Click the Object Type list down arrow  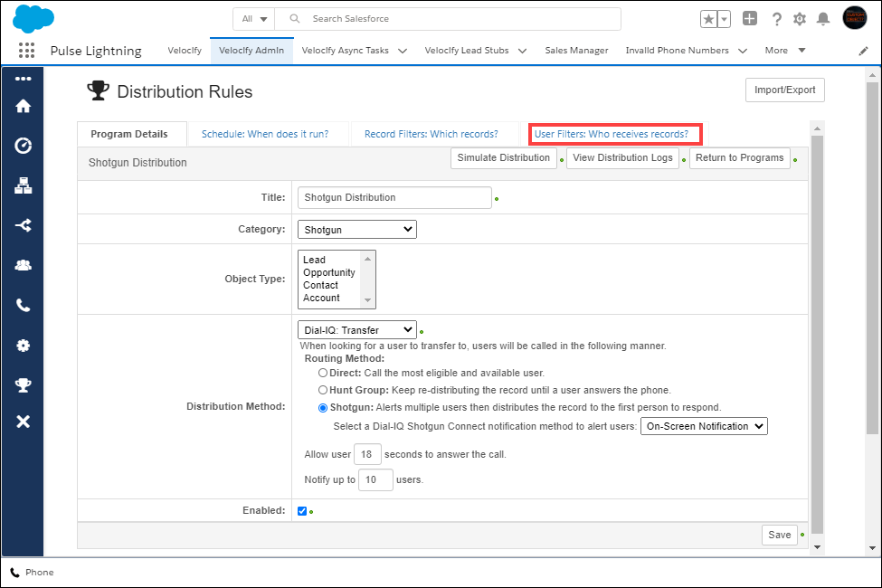[368, 300]
